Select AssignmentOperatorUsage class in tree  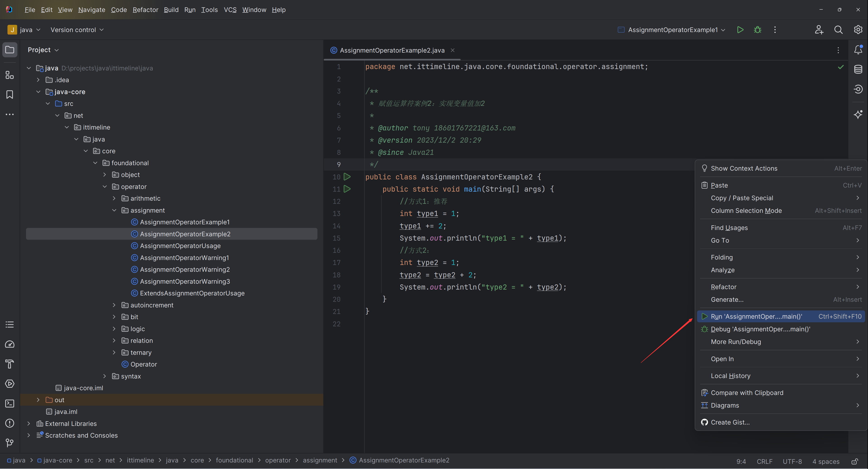[180, 246]
